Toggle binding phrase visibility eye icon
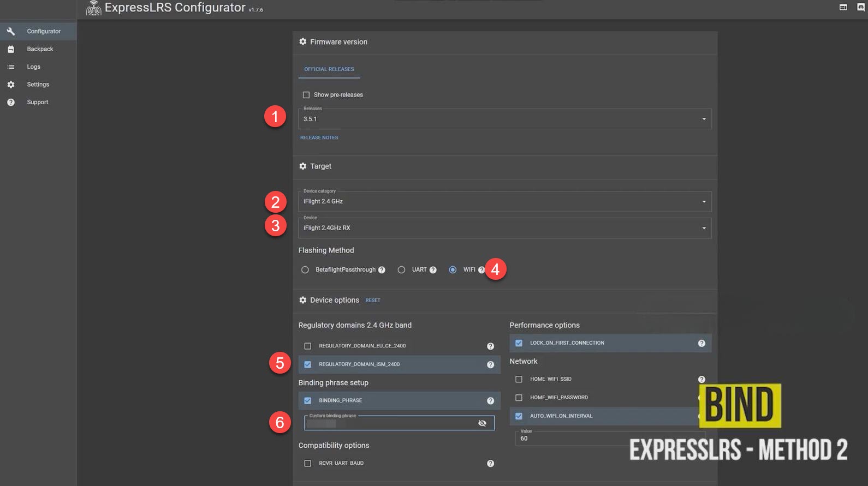This screenshot has height=486, width=868. [x=482, y=423]
